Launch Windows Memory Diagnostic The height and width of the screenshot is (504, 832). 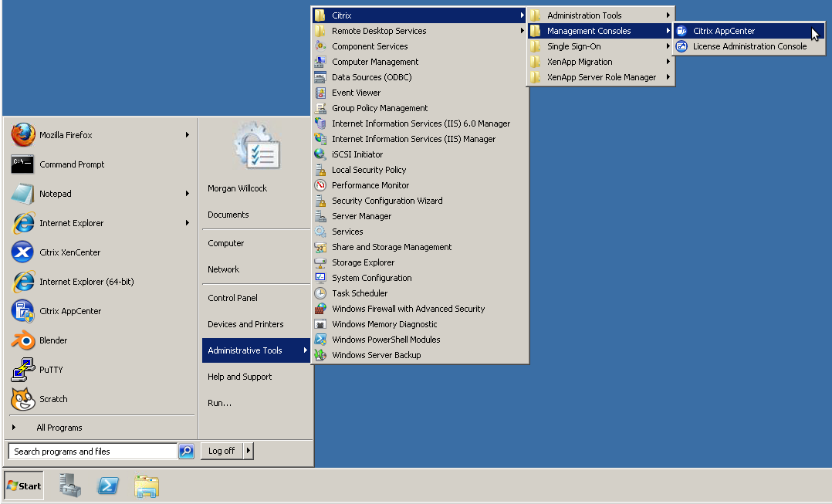[x=420, y=324]
